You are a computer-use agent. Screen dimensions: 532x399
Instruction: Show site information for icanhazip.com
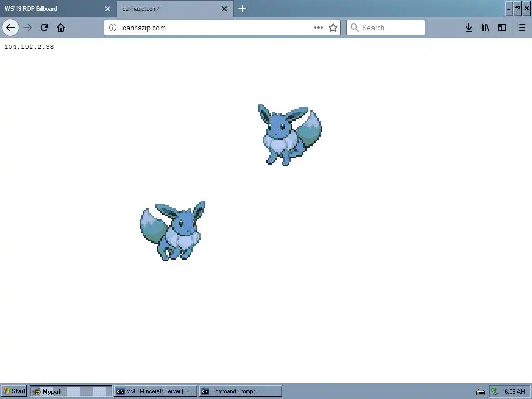click(x=113, y=28)
